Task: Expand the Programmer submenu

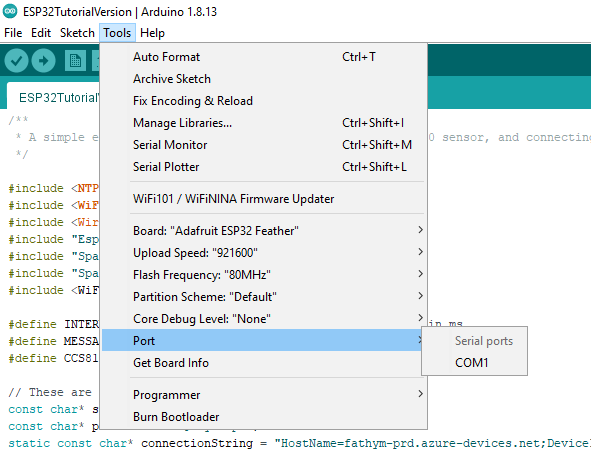Action: coord(264,395)
